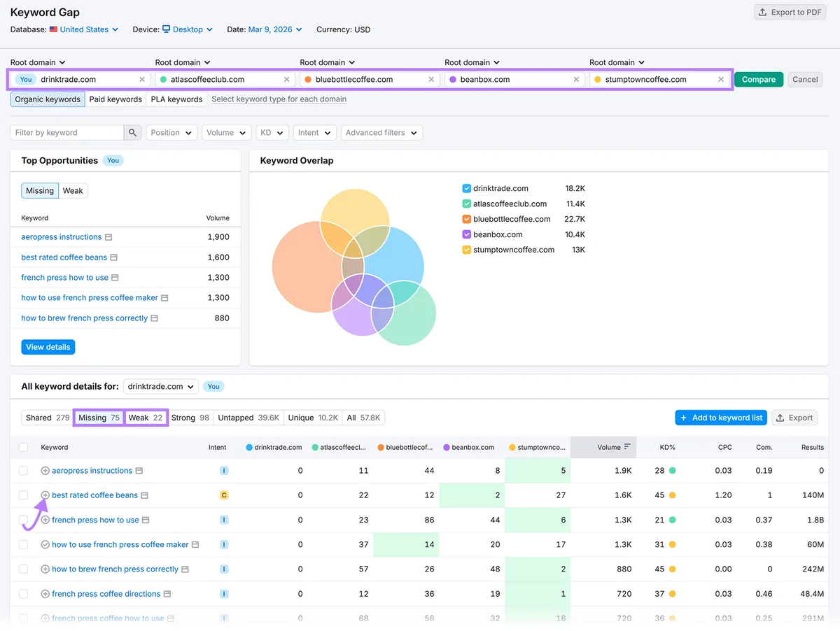The image size is (840, 631).
Task: Select the 'aeropress instructions' row checkbox
Action: pos(24,471)
